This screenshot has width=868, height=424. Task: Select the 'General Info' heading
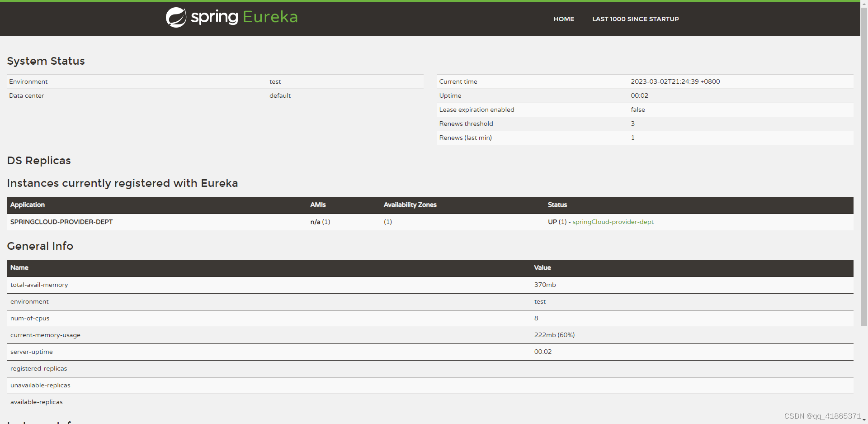click(x=40, y=246)
